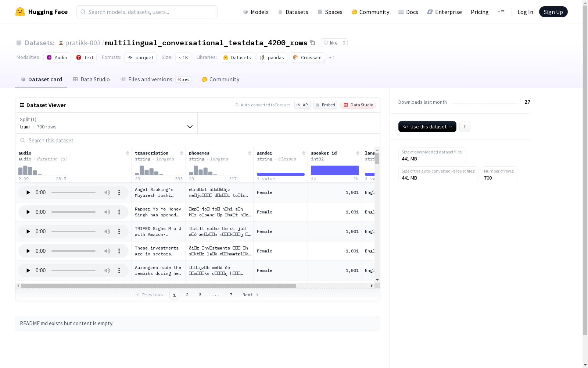Mute audio in the Aurangzeb made row

pyautogui.click(x=107, y=270)
